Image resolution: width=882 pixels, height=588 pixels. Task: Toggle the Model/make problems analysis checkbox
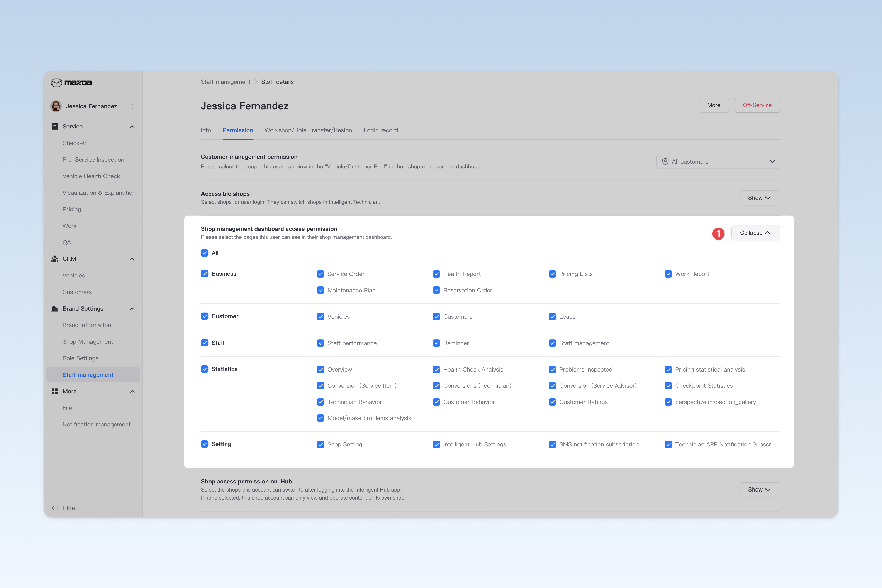click(320, 418)
